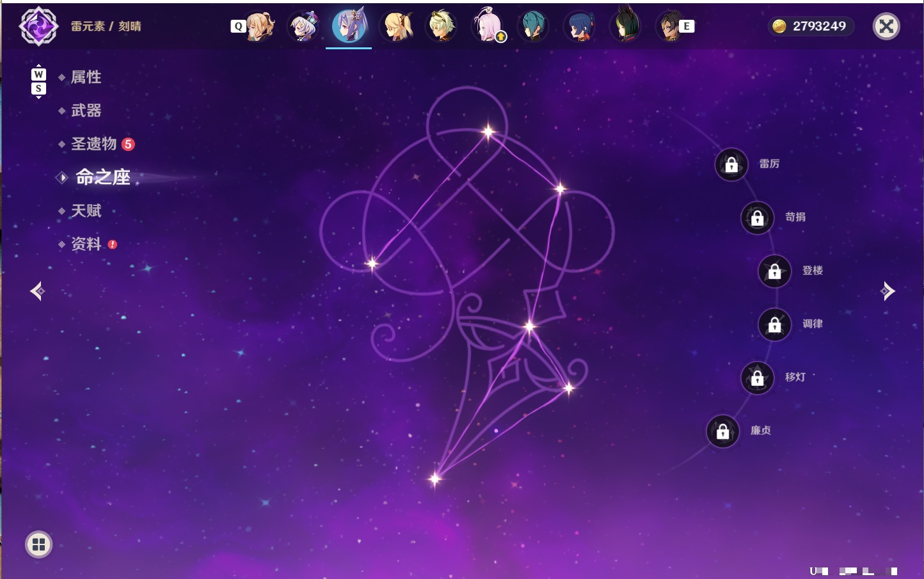The image size is (924, 579).
Task: Close the character screen with the X
Action: (x=886, y=26)
